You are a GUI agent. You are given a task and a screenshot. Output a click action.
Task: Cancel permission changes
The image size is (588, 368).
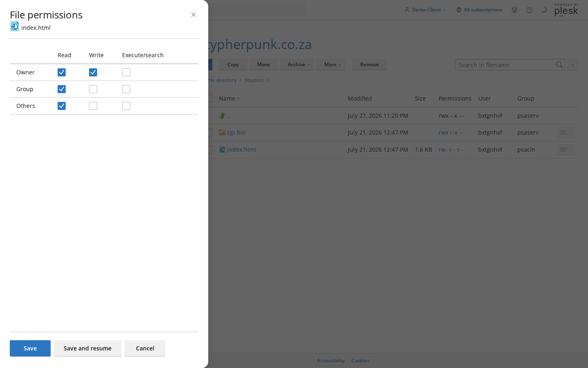click(x=145, y=348)
